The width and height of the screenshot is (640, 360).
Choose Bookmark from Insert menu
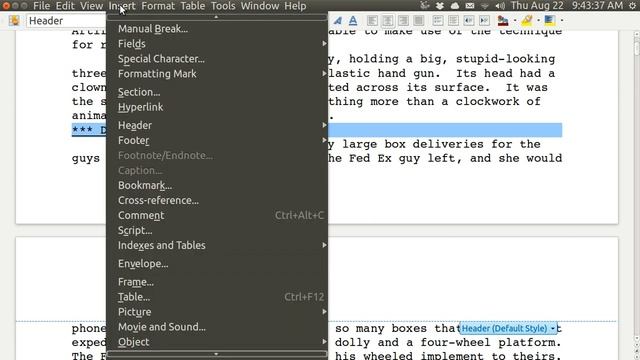[x=217, y=185]
